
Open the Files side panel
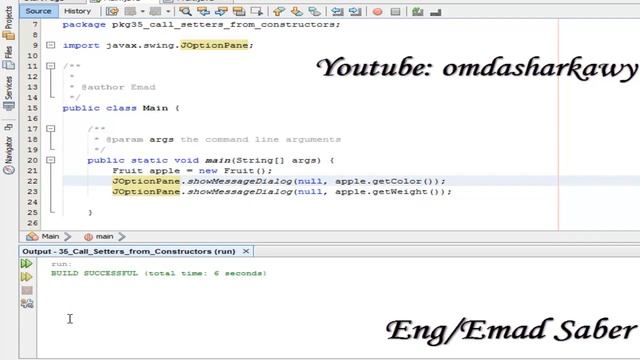pos(9,57)
